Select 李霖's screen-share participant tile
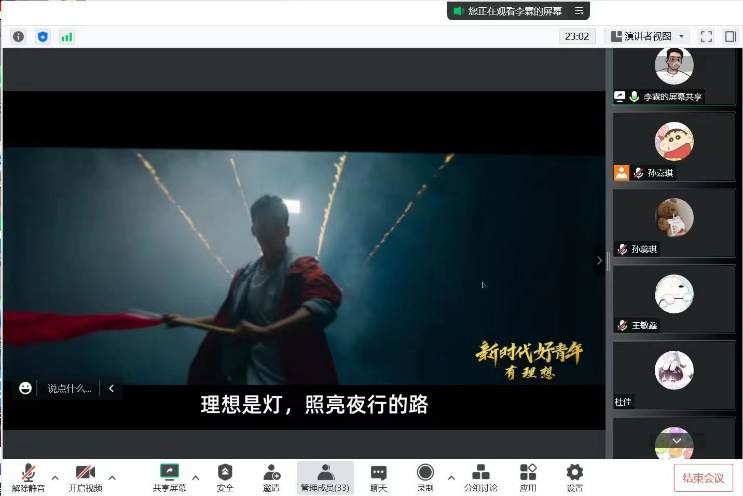This screenshot has height=496, width=743. tap(674, 76)
